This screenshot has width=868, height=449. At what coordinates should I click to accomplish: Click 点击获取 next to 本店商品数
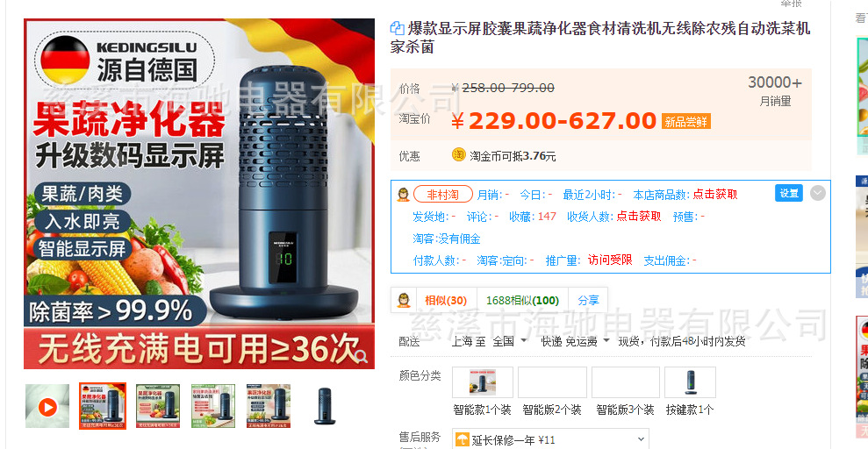tap(715, 195)
